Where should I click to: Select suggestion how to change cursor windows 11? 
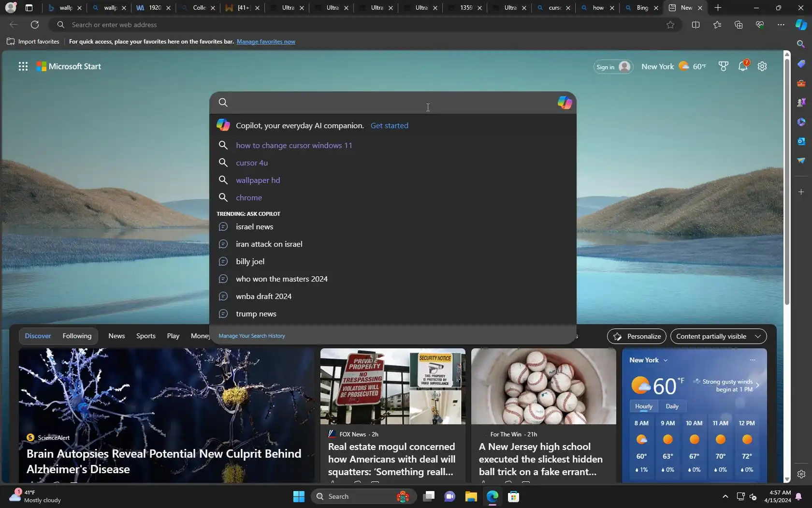392,145
